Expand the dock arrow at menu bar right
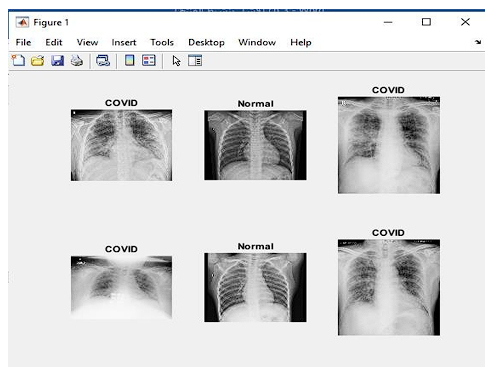 pyautogui.click(x=478, y=42)
